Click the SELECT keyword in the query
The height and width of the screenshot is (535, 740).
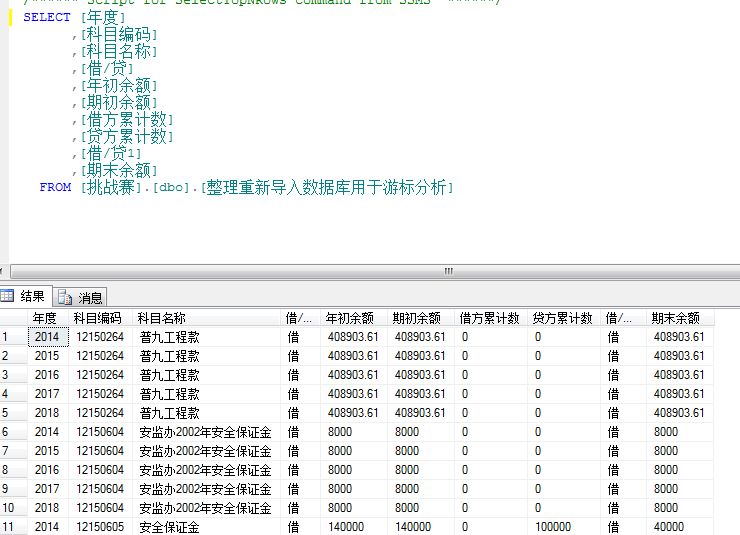click(47, 17)
